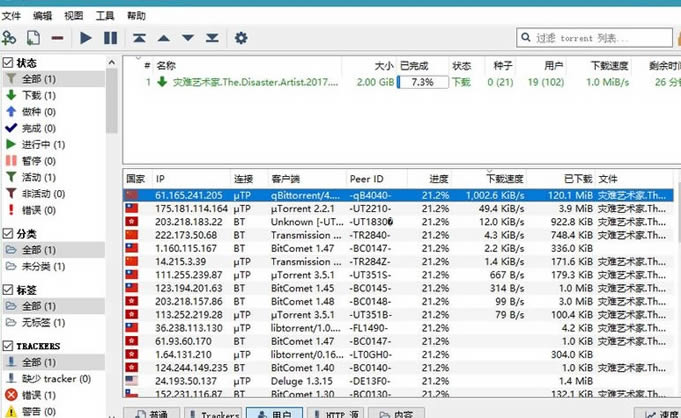Select the tracker 警告 (0) filter
This screenshot has width=681, height=418.
tap(54, 411)
